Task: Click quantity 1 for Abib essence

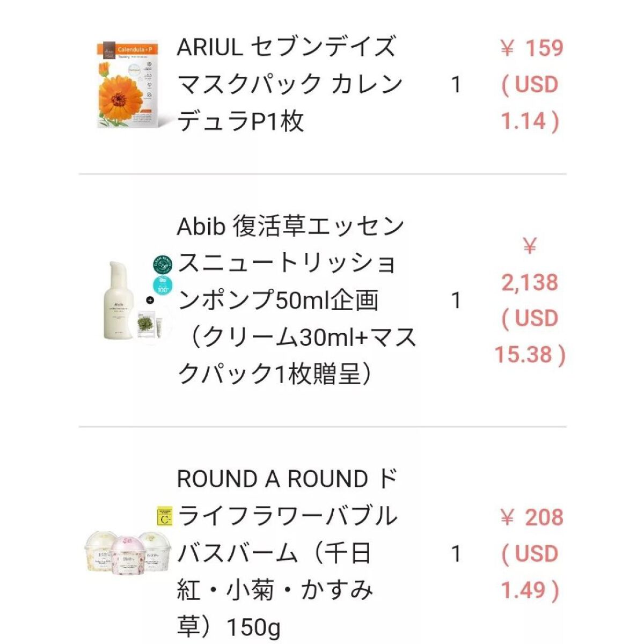Action: [x=456, y=301]
